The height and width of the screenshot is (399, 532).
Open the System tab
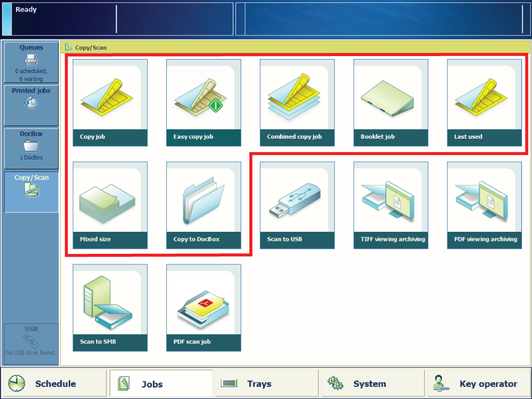373,383
